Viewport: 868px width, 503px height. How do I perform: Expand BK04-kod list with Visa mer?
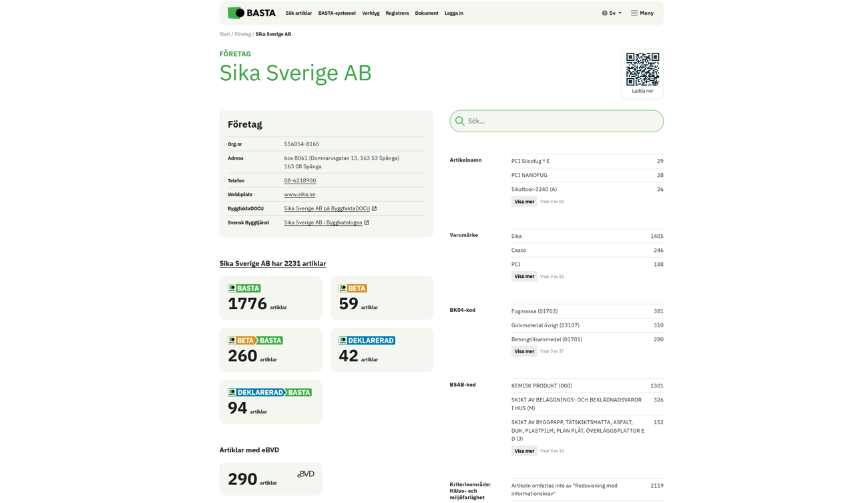point(524,351)
